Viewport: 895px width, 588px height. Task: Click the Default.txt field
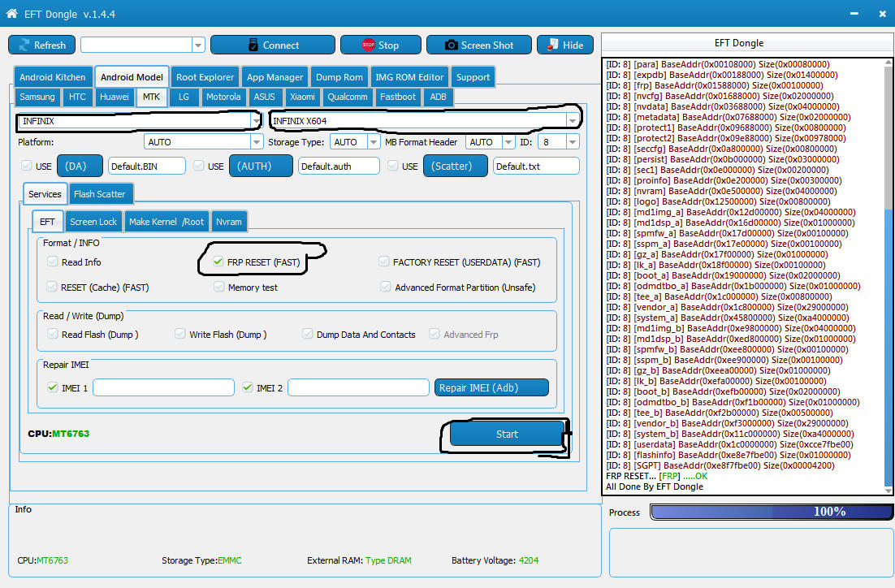pos(536,166)
